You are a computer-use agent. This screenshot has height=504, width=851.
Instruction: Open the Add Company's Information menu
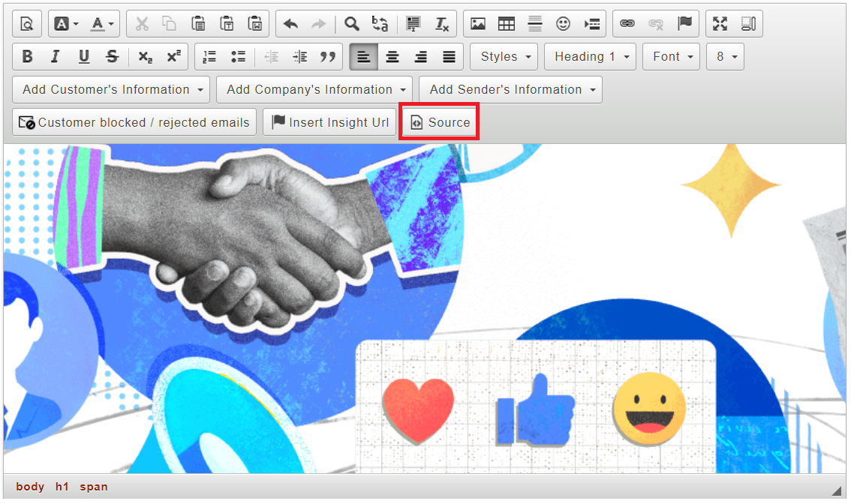point(314,90)
